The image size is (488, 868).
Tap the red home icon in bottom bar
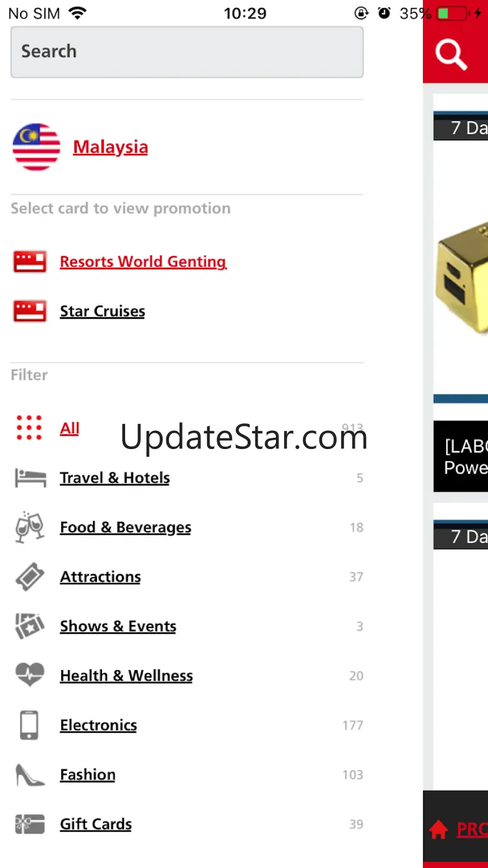point(439,830)
